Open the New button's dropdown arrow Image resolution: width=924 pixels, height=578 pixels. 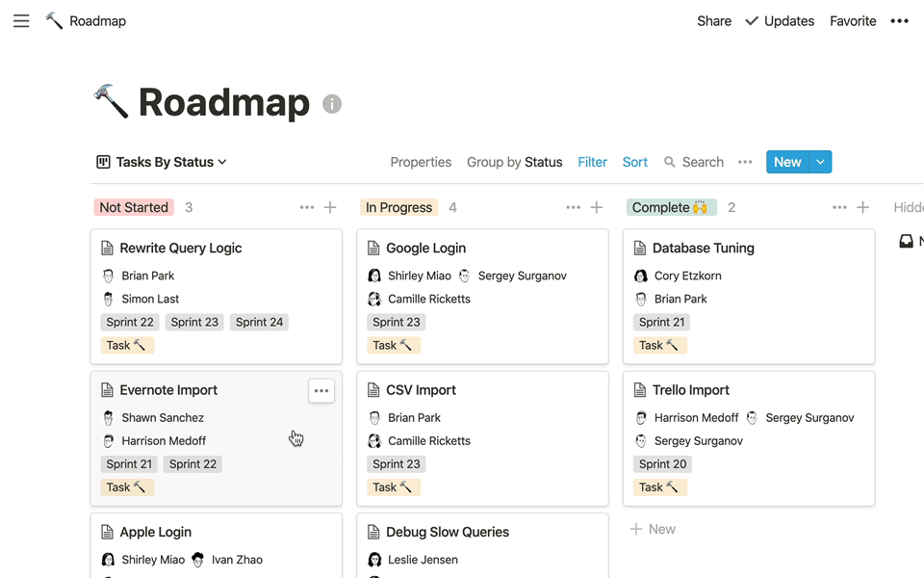tap(818, 162)
